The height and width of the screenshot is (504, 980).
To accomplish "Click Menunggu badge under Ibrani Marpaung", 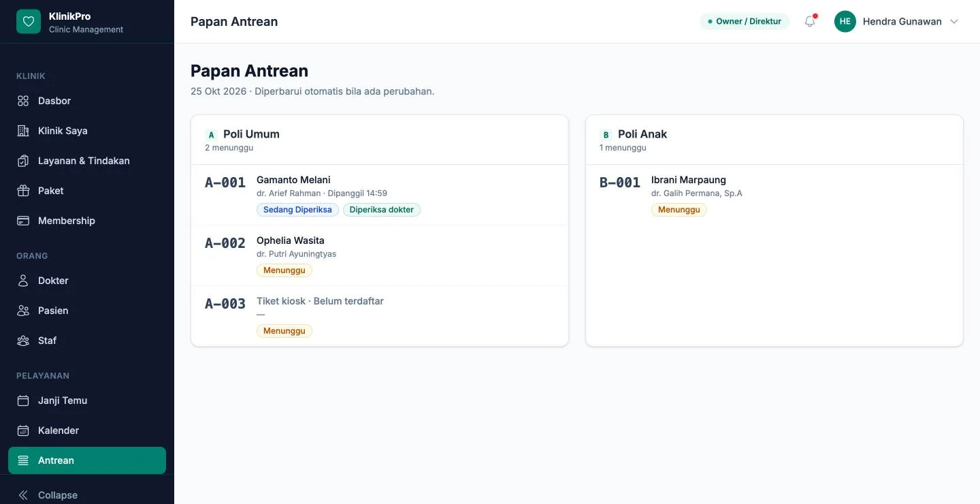I will (x=679, y=210).
